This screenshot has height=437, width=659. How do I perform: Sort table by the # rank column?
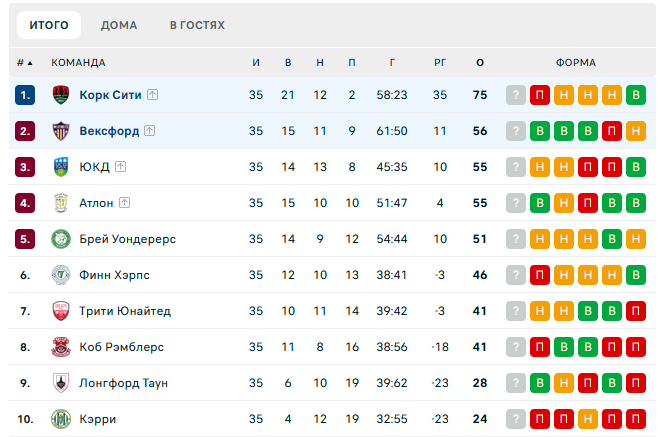tap(24, 63)
